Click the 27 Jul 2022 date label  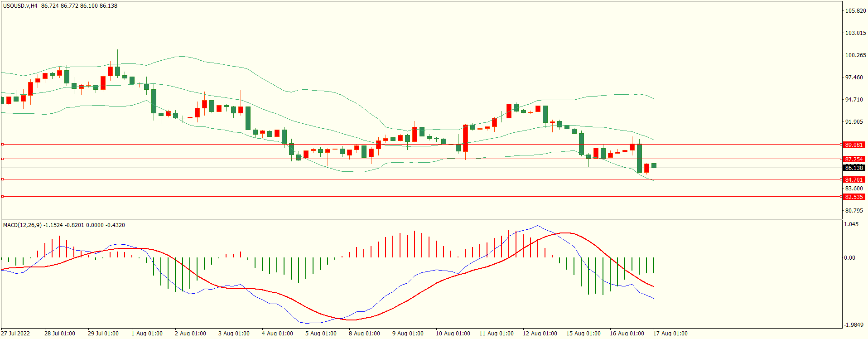[x=15, y=334]
